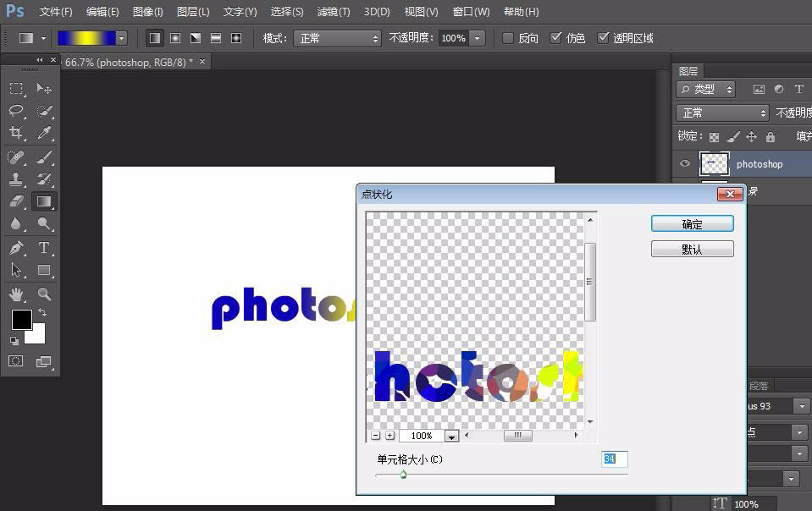Click 确定 in the 点状化 dialog
Screen dimensions: 812x511
pos(693,224)
